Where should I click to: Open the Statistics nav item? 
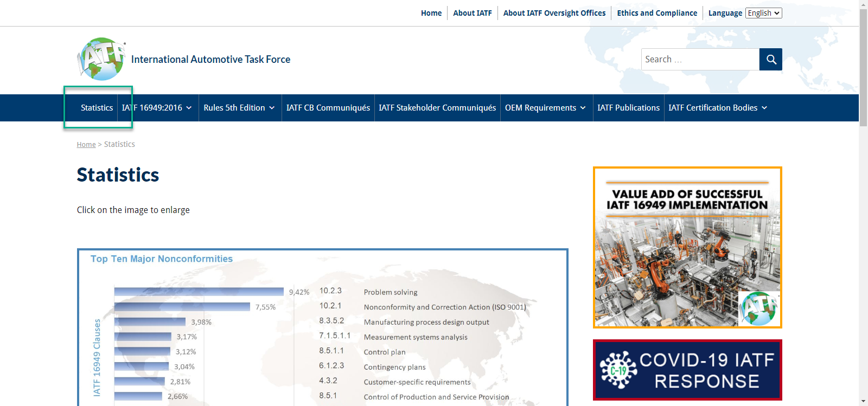(x=97, y=108)
